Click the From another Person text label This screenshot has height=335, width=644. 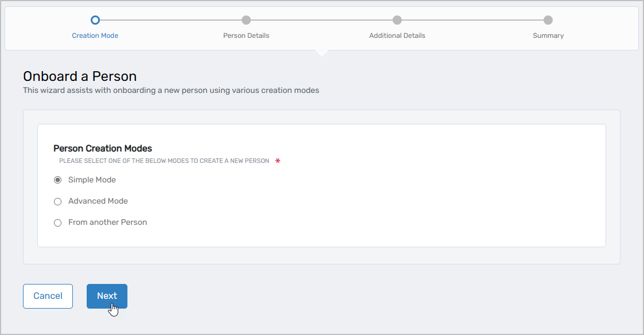(107, 223)
